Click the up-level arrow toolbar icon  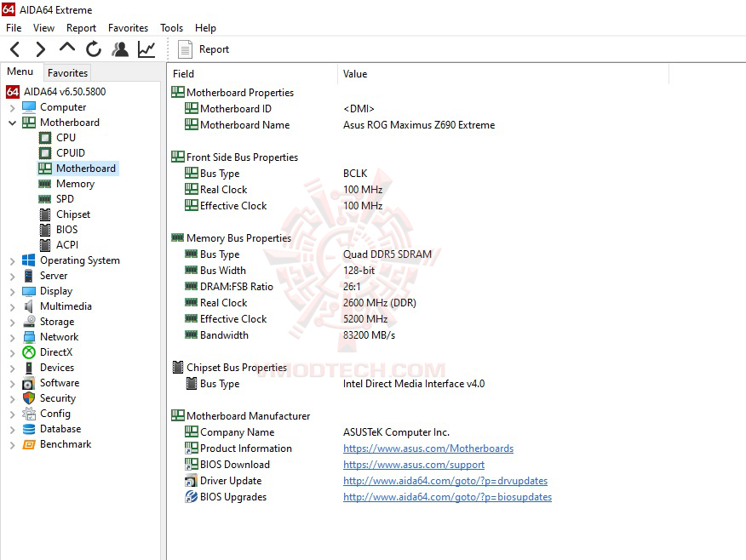click(x=67, y=48)
